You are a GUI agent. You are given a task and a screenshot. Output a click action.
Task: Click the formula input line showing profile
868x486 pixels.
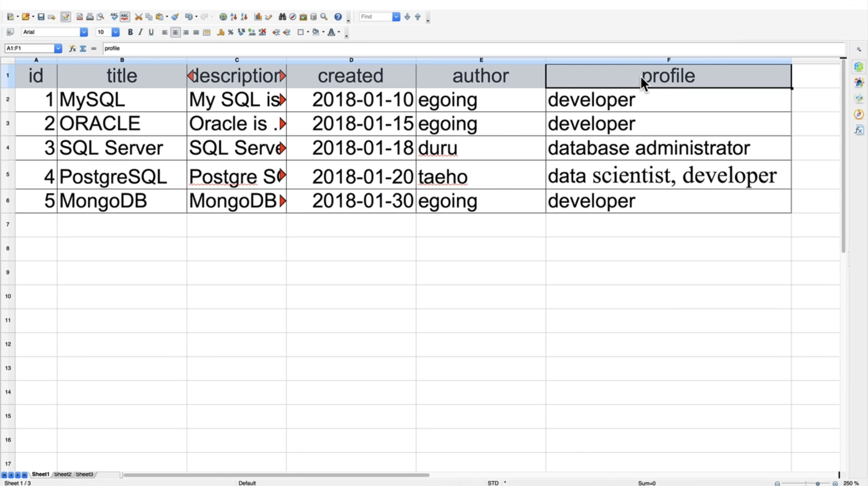coord(473,48)
